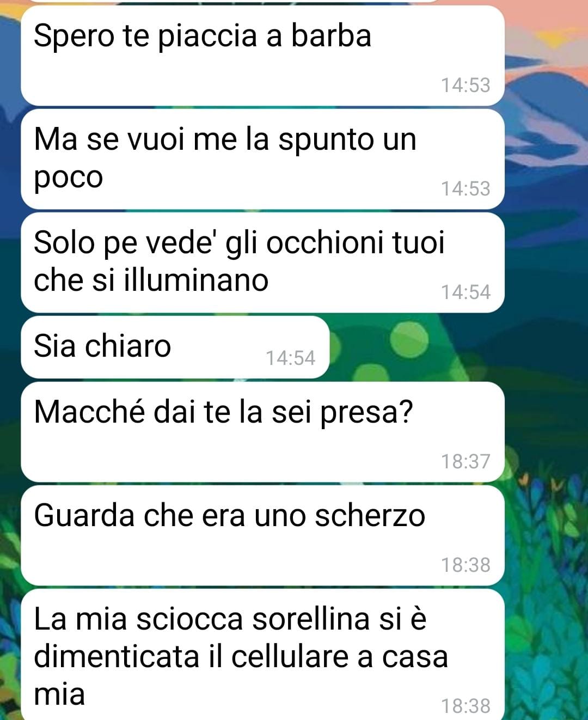Click the word 'barba' in first message

pos(331,35)
